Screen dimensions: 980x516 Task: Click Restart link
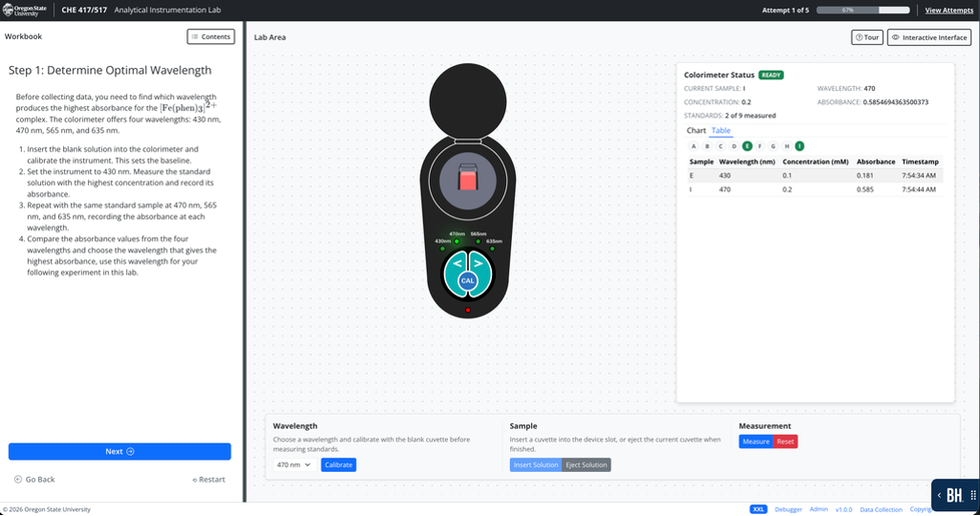(x=209, y=480)
